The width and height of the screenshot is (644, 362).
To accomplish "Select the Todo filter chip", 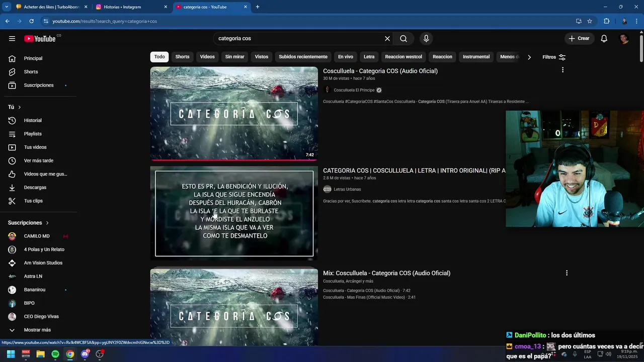I will pos(159,57).
